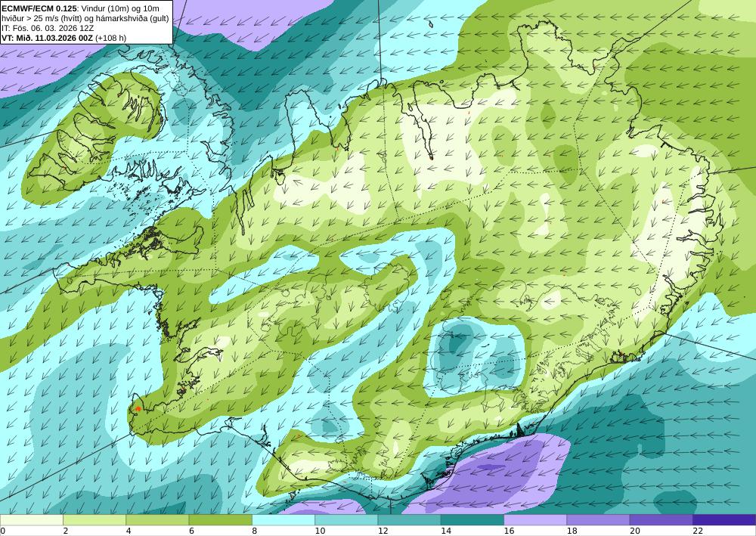Click the dark teal 14–16 m/s legend swatch

tap(472, 520)
